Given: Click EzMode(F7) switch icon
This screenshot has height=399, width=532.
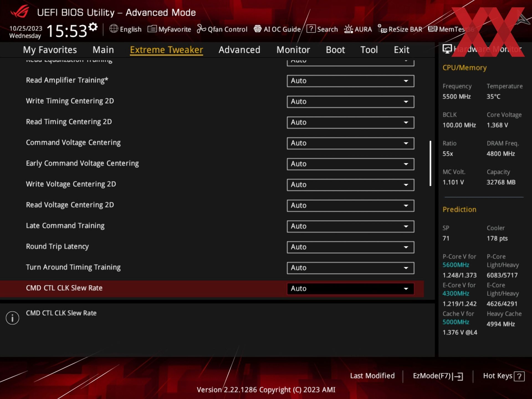Looking at the screenshot, I should tap(458, 376).
